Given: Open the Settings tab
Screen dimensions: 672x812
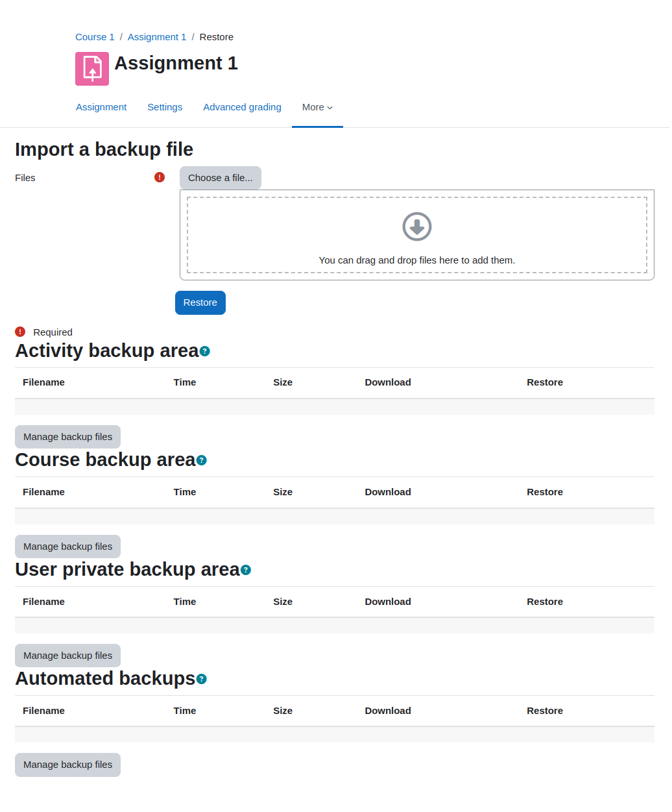Looking at the screenshot, I should (x=165, y=107).
